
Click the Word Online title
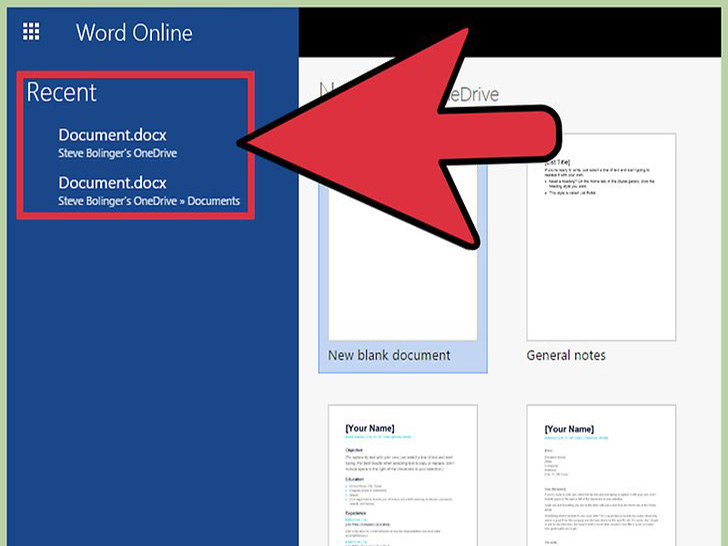134,33
